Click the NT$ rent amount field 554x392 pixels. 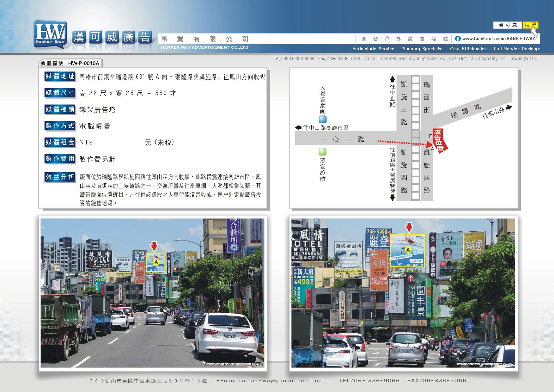coord(126,143)
